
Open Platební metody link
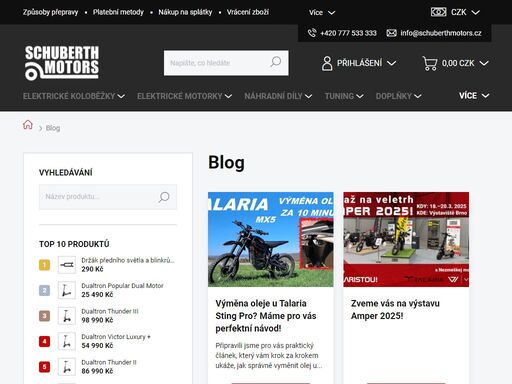(x=118, y=12)
